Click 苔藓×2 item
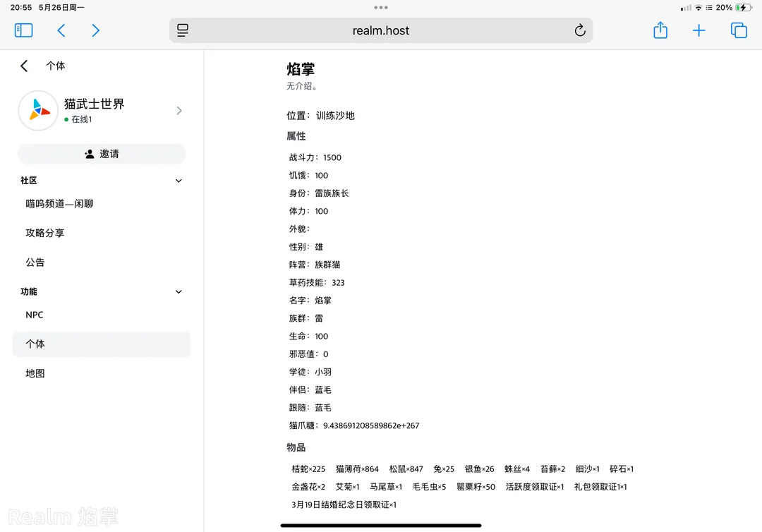The height and width of the screenshot is (532, 762). pyautogui.click(x=552, y=468)
